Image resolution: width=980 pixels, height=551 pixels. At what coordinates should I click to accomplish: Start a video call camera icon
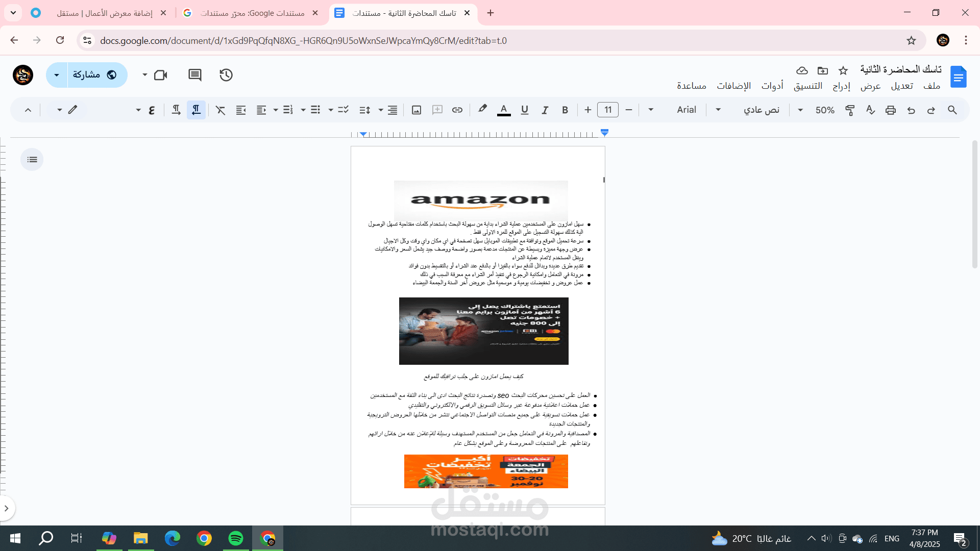161,75
